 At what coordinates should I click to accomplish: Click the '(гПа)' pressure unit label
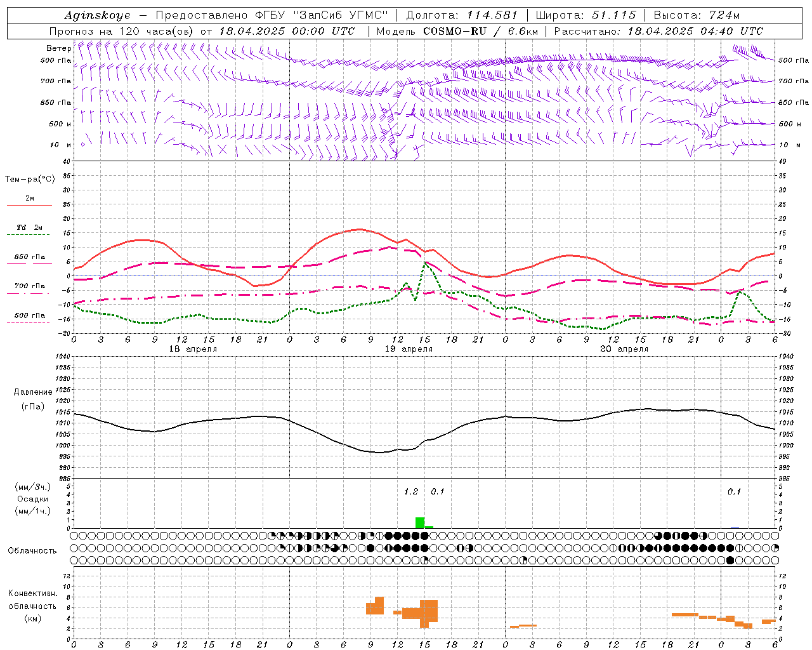33,407
